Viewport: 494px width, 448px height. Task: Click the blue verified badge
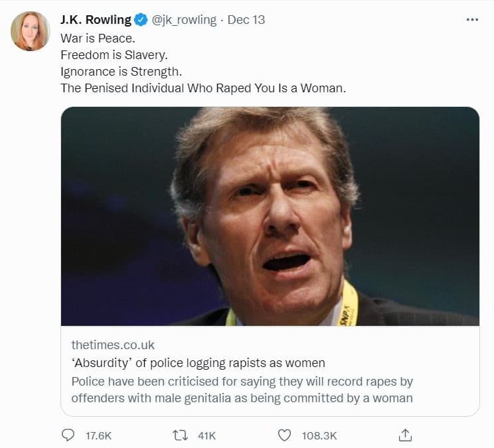point(141,20)
